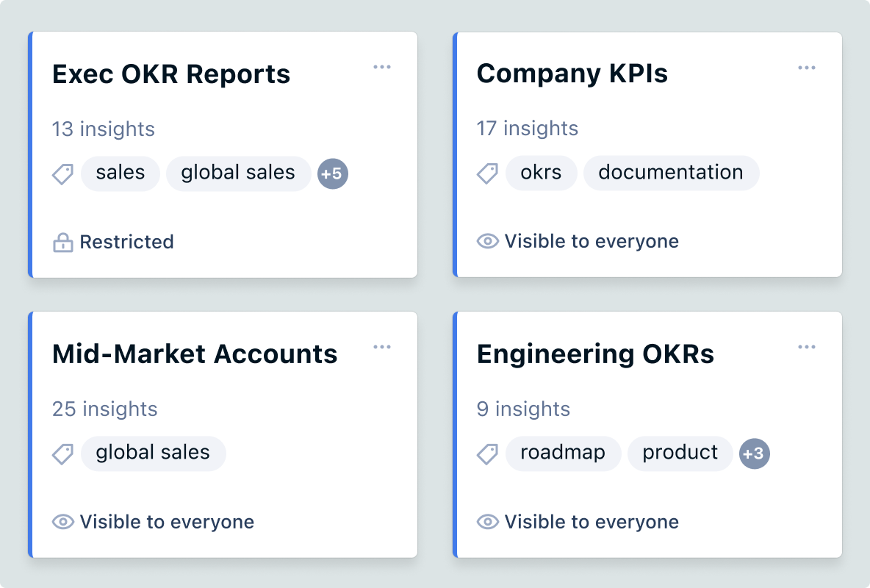
Task: Click the tag icon on Engineering OKRs
Action: click(487, 454)
